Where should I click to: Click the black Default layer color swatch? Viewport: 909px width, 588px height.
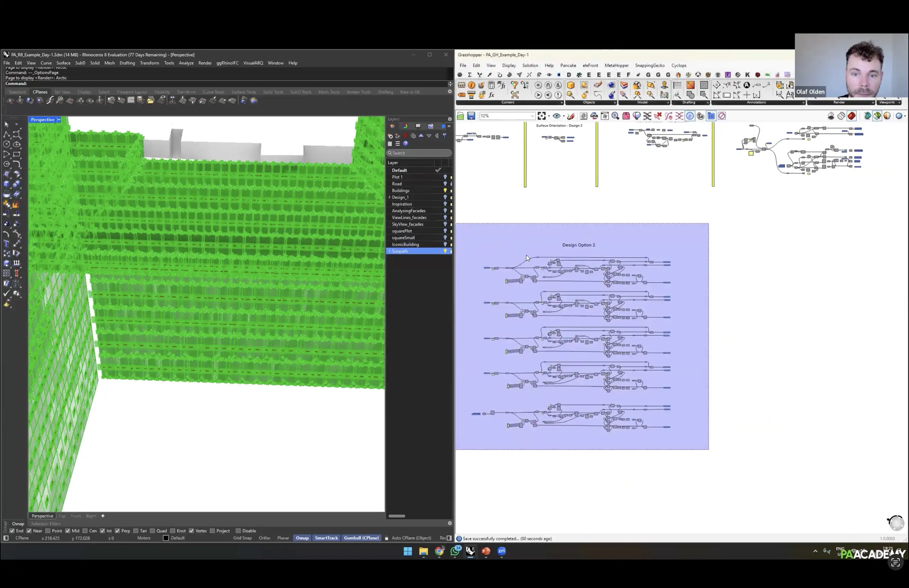click(166, 538)
